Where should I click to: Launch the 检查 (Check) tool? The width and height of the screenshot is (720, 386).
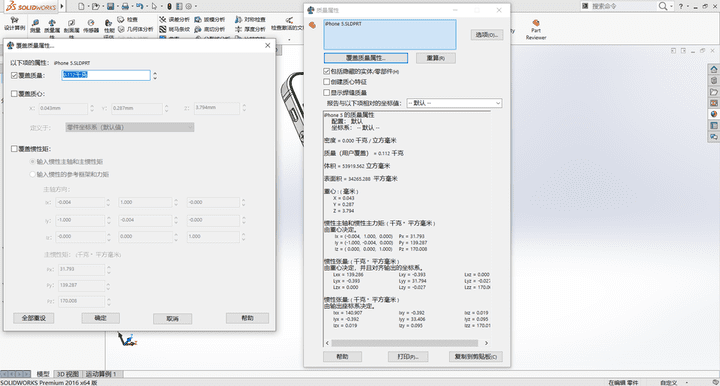128,20
